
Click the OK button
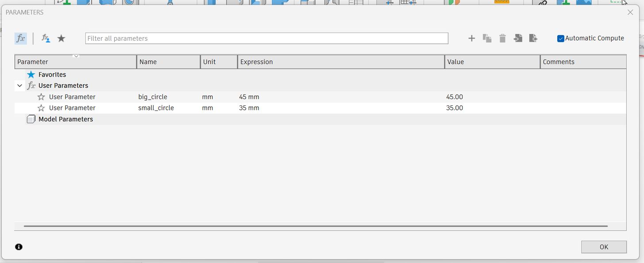tap(604, 247)
